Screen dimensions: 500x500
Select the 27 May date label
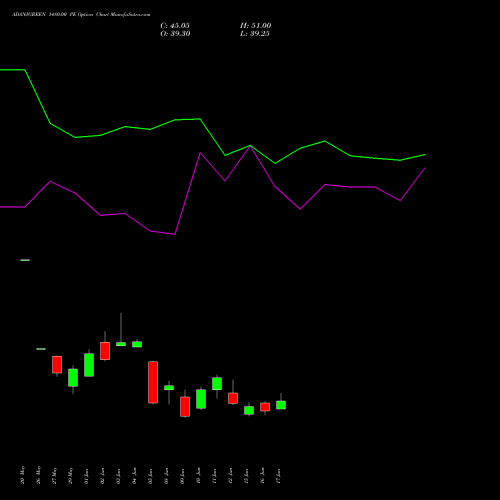54,475
